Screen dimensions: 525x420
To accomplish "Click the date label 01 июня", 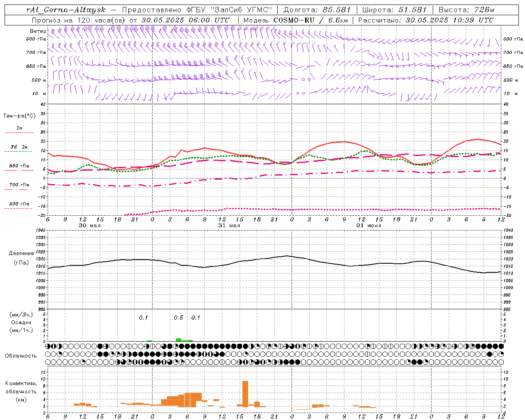I will 368,226.
